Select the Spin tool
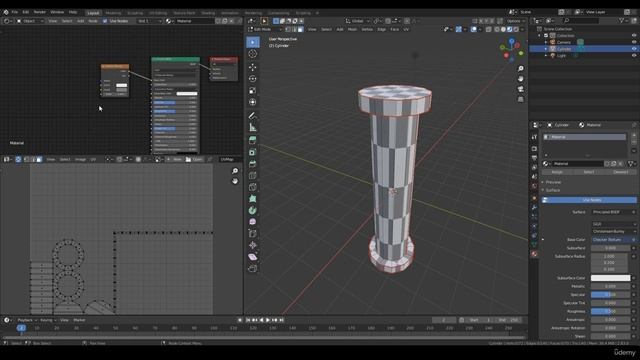This screenshot has width=640, height=360. pos(253,211)
